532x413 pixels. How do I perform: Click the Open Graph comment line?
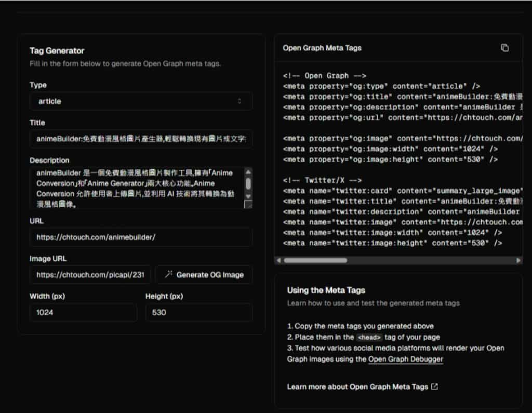tap(324, 76)
